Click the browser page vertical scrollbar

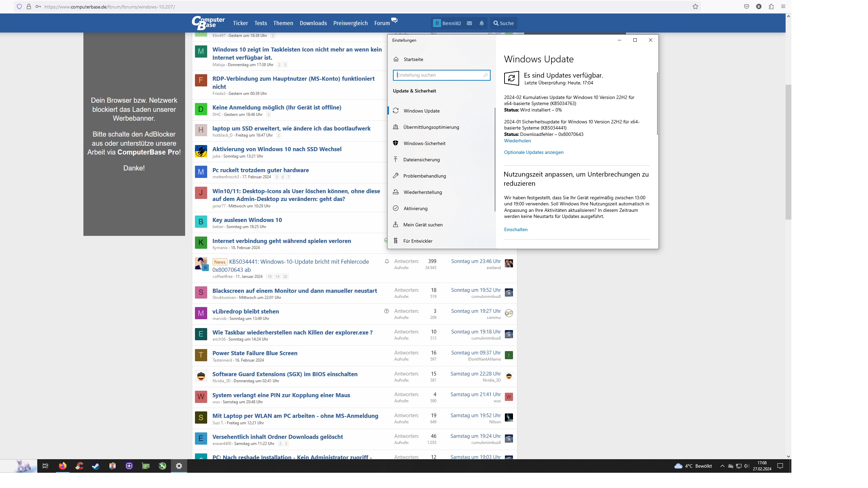(x=788, y=152)
